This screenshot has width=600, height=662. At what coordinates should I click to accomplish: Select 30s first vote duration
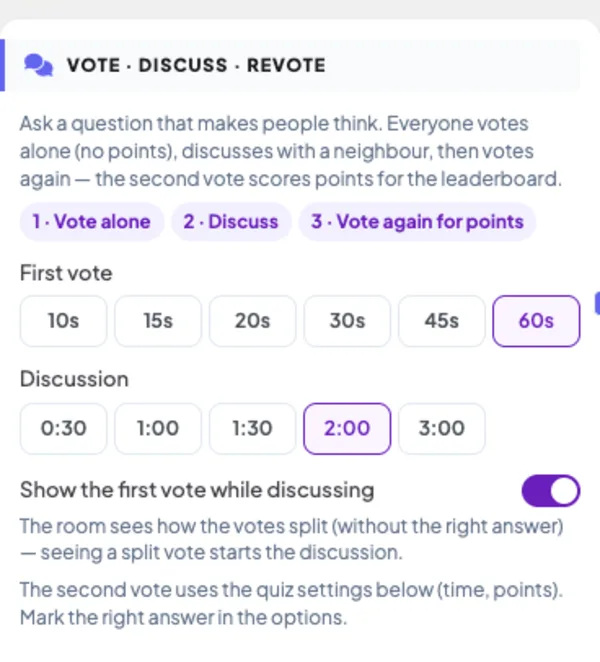[x=347, y=321]
